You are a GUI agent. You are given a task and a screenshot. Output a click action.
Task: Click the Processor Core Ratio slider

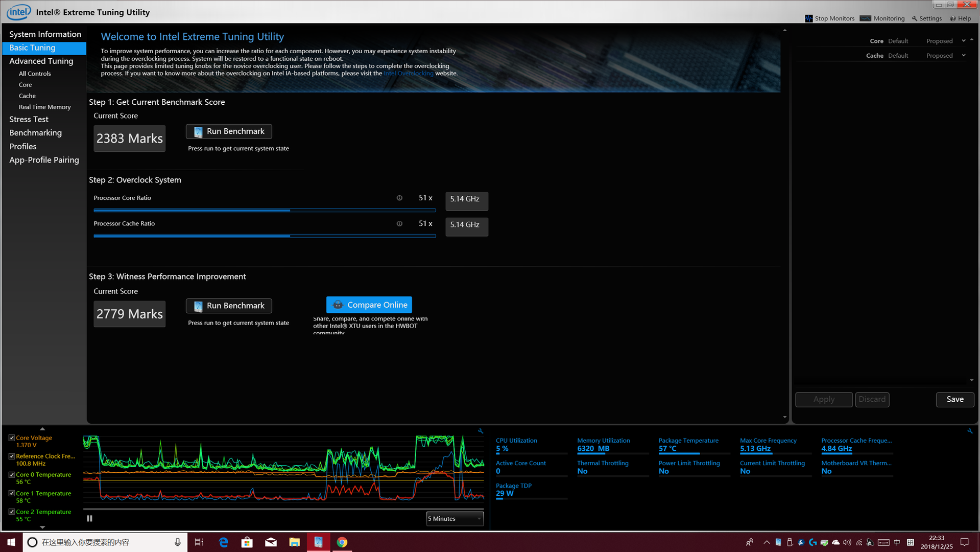265,210
